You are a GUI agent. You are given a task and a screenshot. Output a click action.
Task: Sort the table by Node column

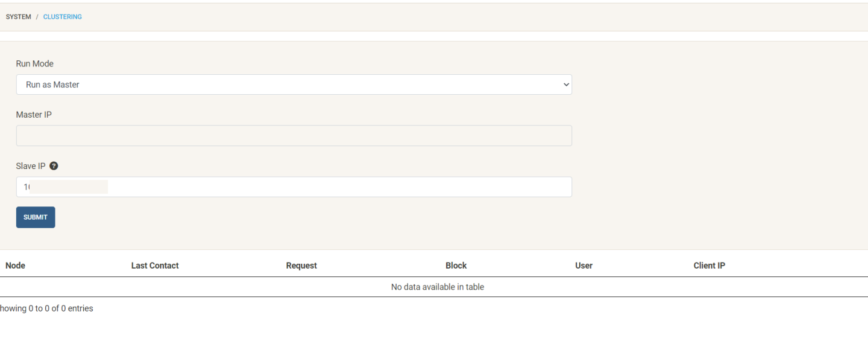[x=15, y=266]
